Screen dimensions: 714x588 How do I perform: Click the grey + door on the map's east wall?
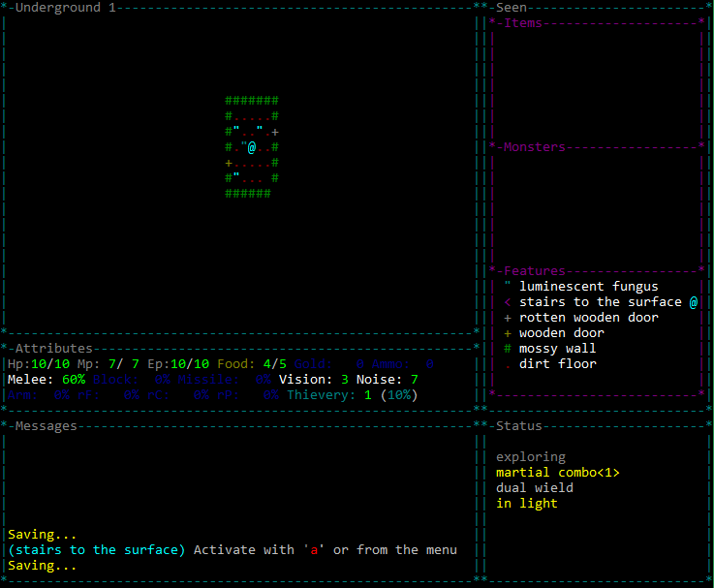[275, 133]
